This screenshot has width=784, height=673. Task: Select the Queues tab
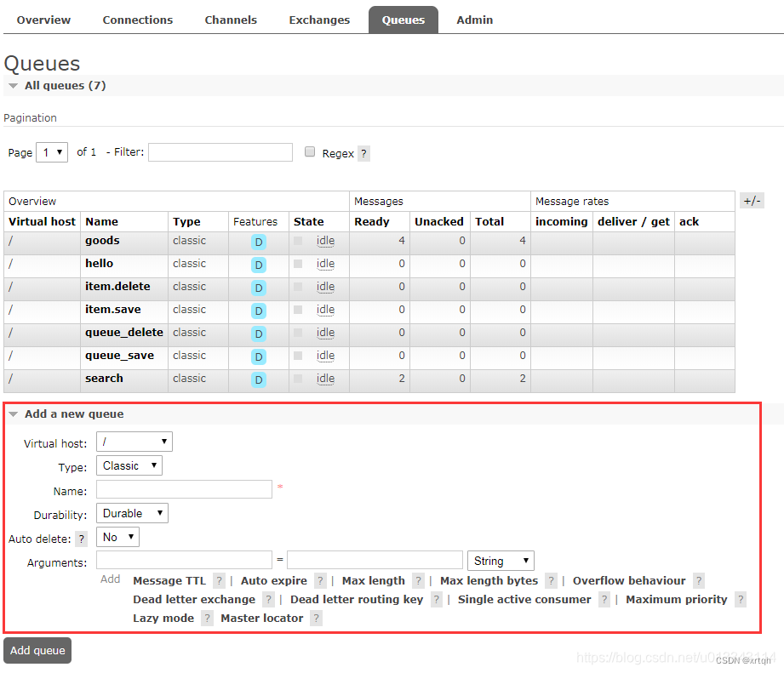click(403, 20)
